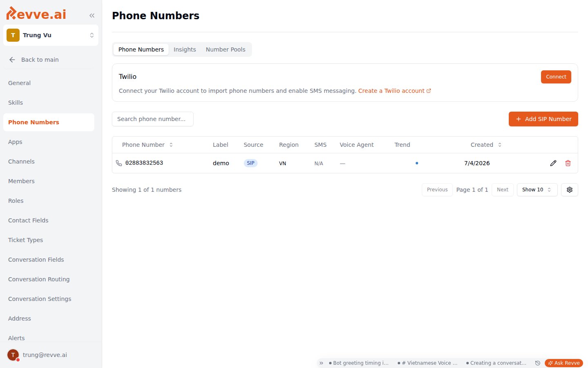Click the phone handset icon beside 02883832563

(119, 163)
